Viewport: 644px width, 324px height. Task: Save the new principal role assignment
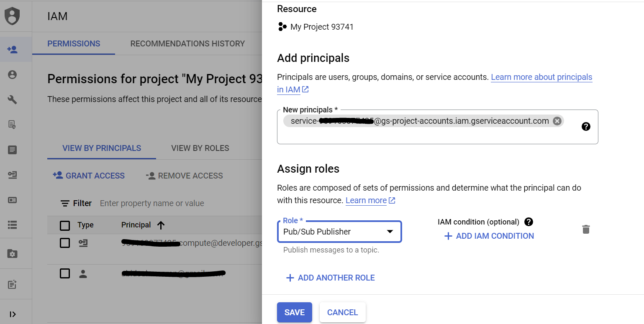point(294,312)
